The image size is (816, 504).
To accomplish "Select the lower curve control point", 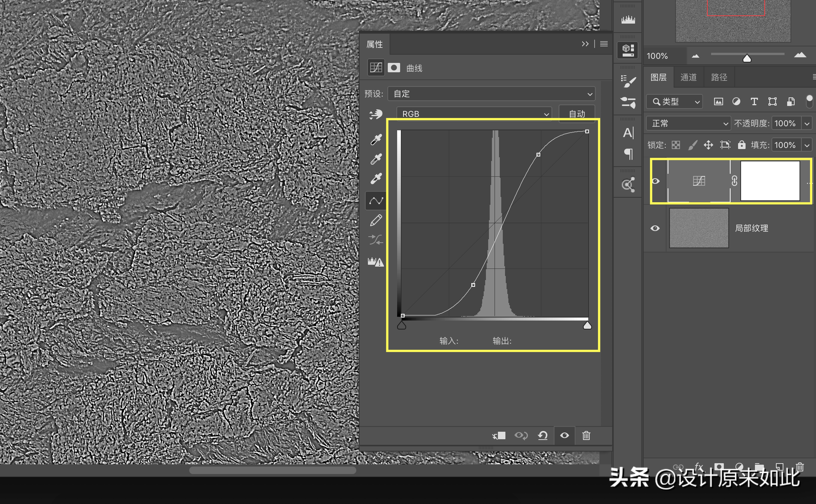I will 473,285.
